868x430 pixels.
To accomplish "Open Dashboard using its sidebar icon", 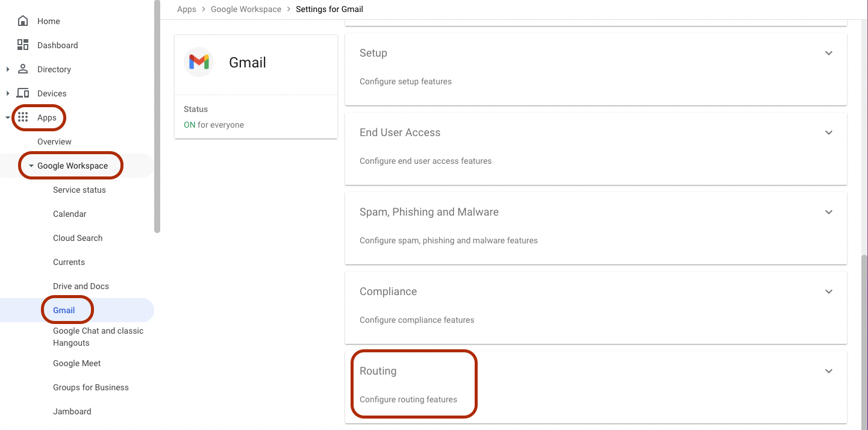I will (23, 45).
